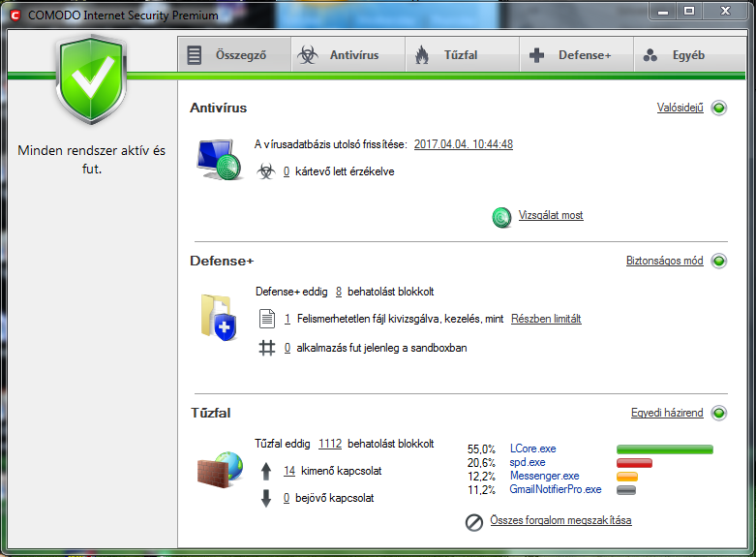Viewport: 756px width, 557px height.
Task: Click the Defense+ folder shield icon
Action: click(219, 318)
